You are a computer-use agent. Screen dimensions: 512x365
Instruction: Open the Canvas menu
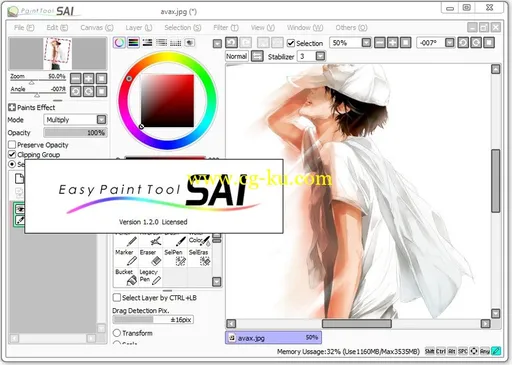click(97, 28)
